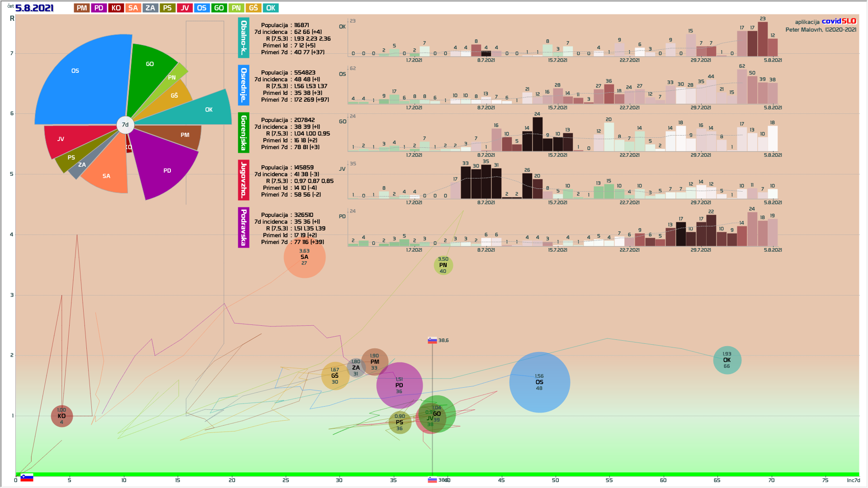Image resolution: width=868 pixels, height=488 pixels.
Task: Open the Gorenjska region tab
Action: tap(243, 133)
